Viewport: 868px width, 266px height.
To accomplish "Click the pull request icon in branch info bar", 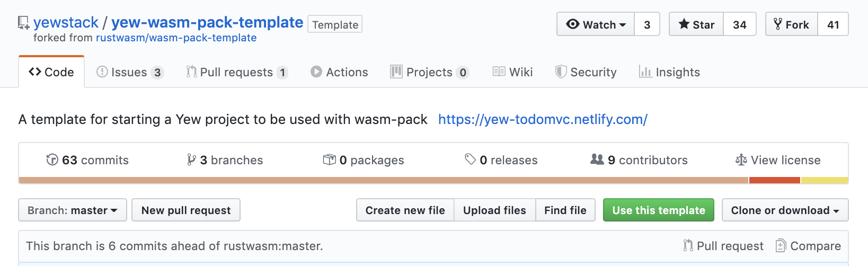I will click(688, 245).
